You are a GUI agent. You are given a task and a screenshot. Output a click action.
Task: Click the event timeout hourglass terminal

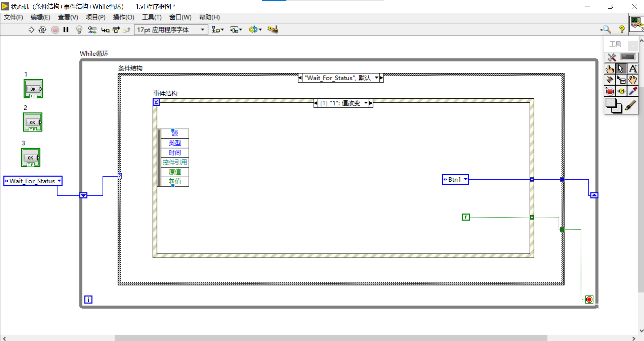click(156, 102)
